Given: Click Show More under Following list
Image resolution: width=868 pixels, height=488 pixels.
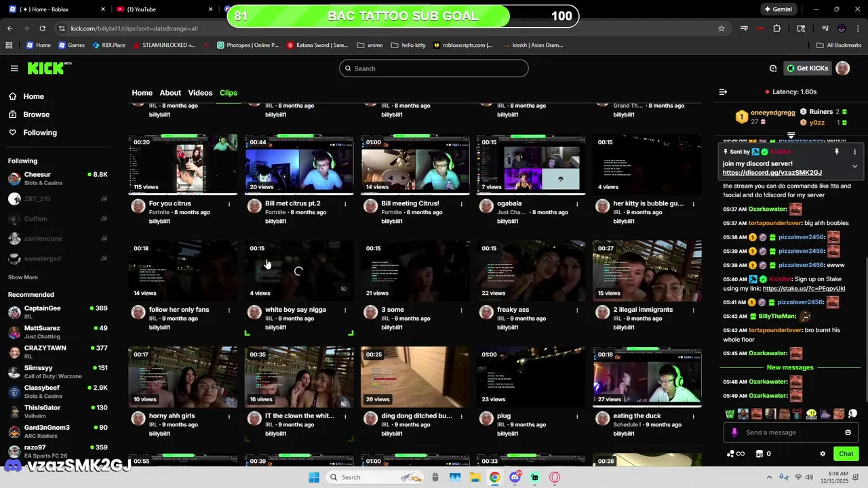Looking at the screenshot, I should (22, 277).
